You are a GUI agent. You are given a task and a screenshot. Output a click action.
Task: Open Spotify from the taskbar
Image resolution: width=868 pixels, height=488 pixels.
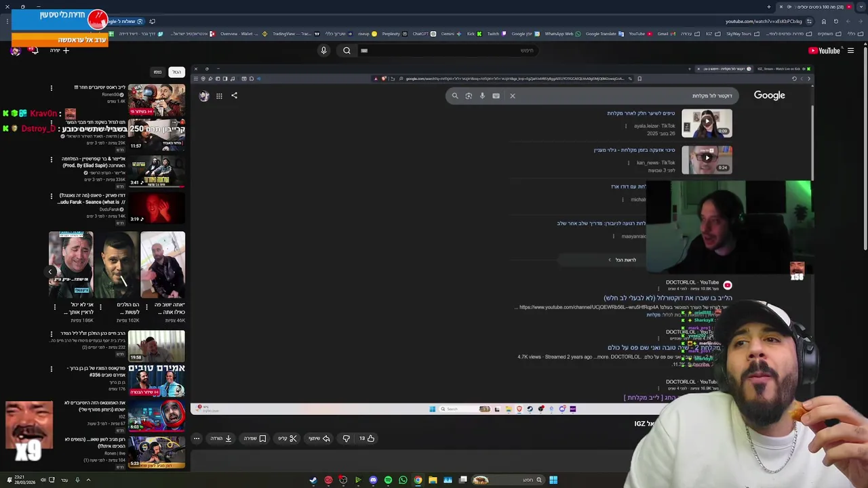(x=388, y=480)
